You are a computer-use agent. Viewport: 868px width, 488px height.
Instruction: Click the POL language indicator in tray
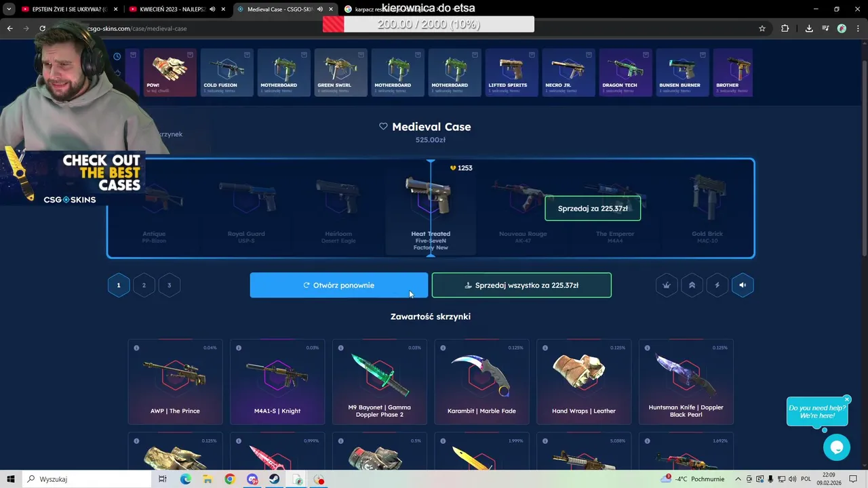[806, 479]
